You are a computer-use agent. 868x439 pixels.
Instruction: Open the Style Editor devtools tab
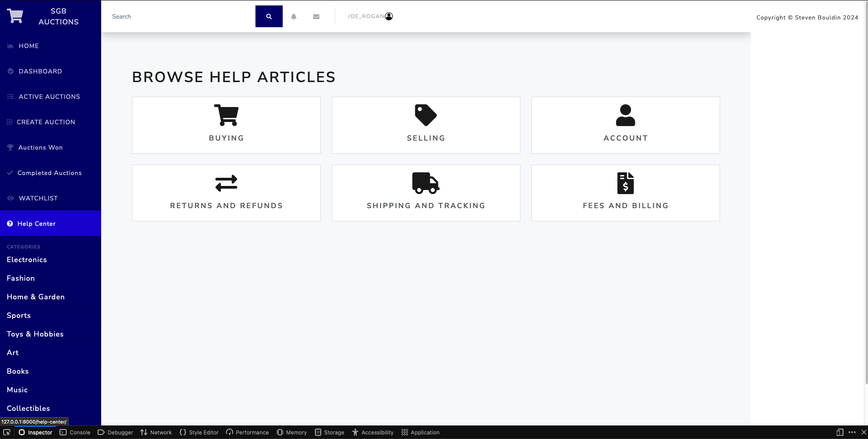coord(199,432)
